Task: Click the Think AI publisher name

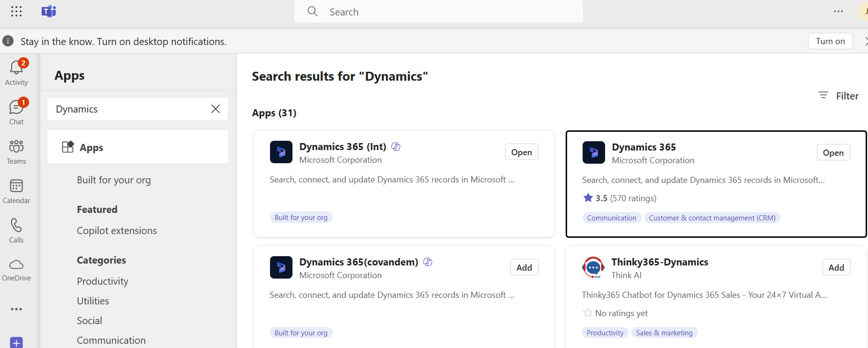Action: pyautogui.click(x=626, y=275)
